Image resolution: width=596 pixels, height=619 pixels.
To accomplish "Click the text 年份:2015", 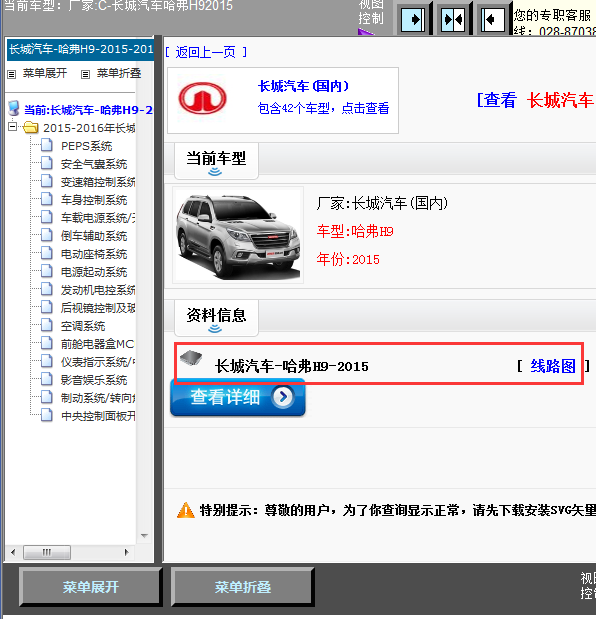I will [x=348, y=259].
